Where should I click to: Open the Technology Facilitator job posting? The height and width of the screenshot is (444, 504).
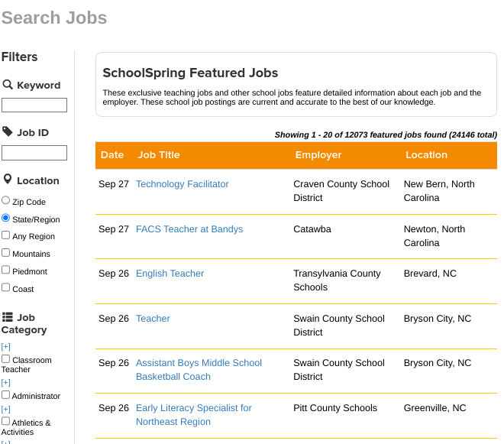[183, 184]
